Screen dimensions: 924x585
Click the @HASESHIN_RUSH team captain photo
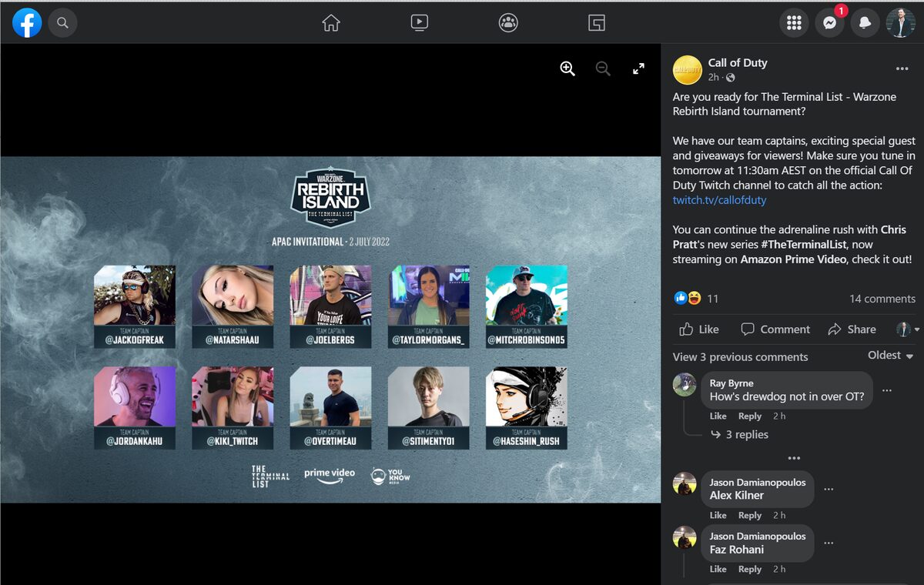tap(527, 396)
